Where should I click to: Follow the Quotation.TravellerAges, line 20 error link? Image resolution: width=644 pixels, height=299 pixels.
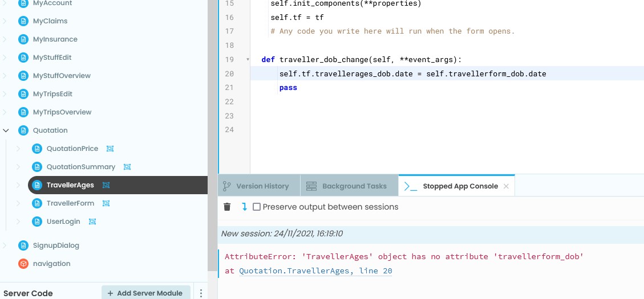pyautogui.click(x=315, y=271)
